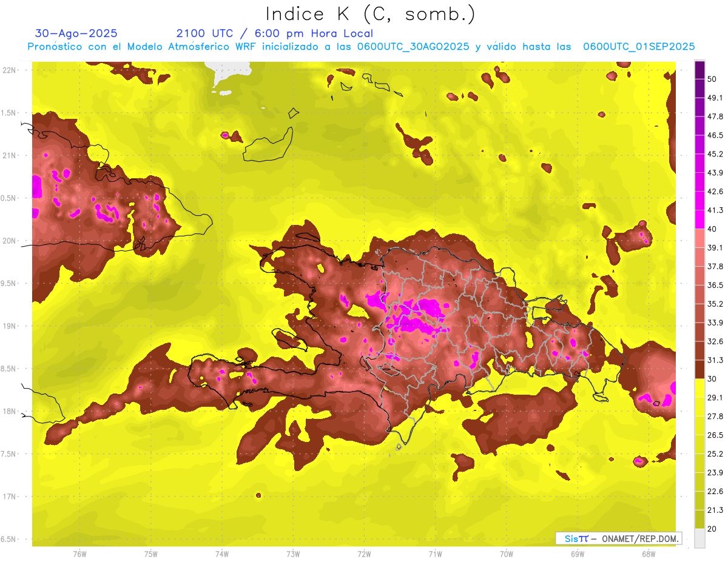Click the '45.2' value on the color scale
The height and width of the screenshot is (562, 728).
[715, 154]
